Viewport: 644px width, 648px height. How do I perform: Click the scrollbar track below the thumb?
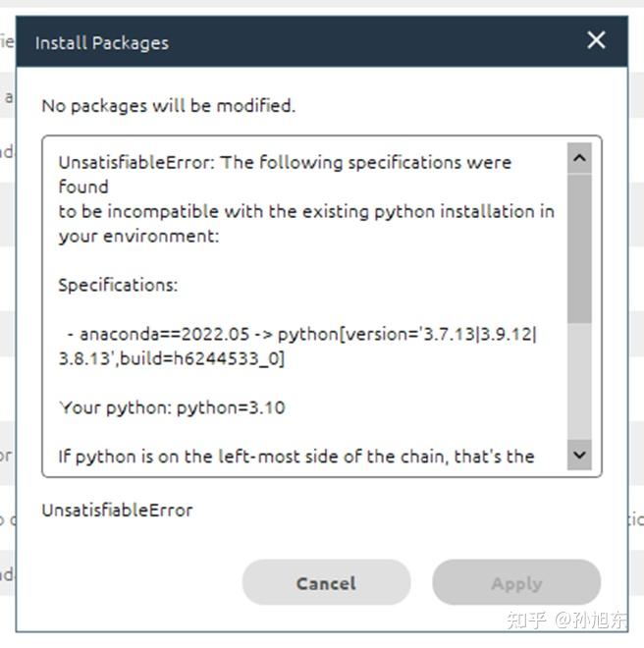coord(579,383)
